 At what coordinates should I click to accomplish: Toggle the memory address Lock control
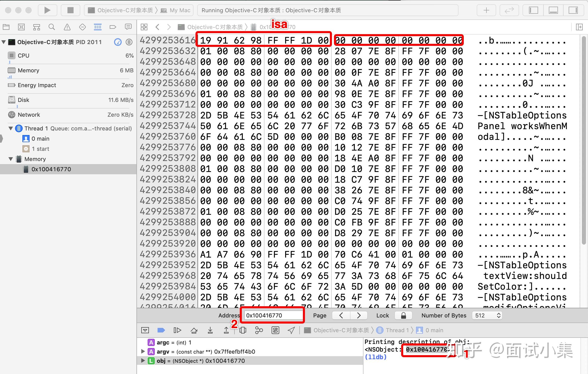click(x=403, y=315)
